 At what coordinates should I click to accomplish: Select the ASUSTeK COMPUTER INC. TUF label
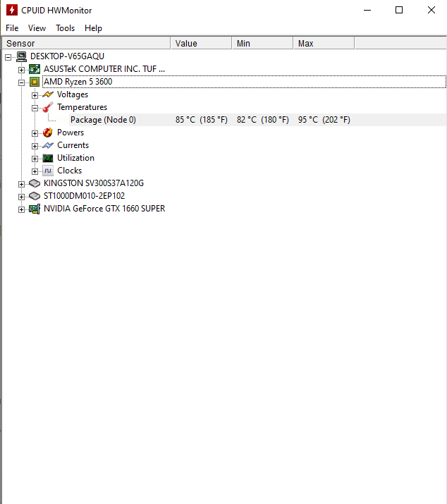coord(104,69)
